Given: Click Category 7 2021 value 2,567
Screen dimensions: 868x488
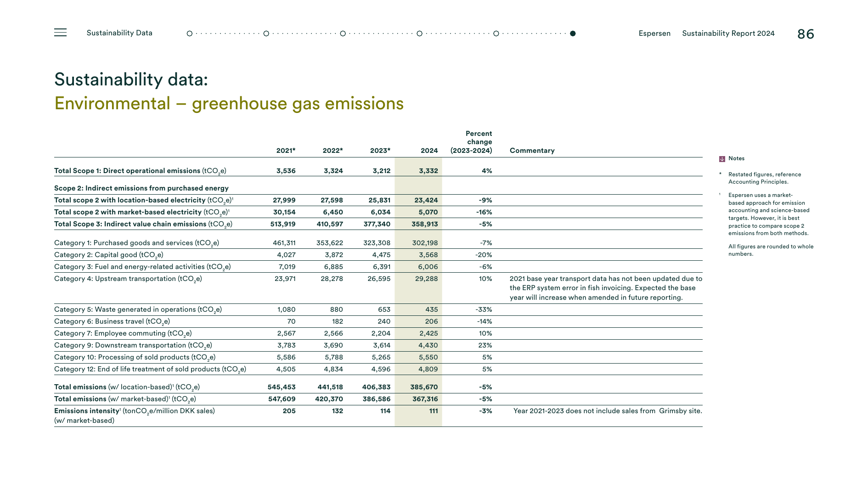Looking at the screenshot, I should (x=287, y=333).
